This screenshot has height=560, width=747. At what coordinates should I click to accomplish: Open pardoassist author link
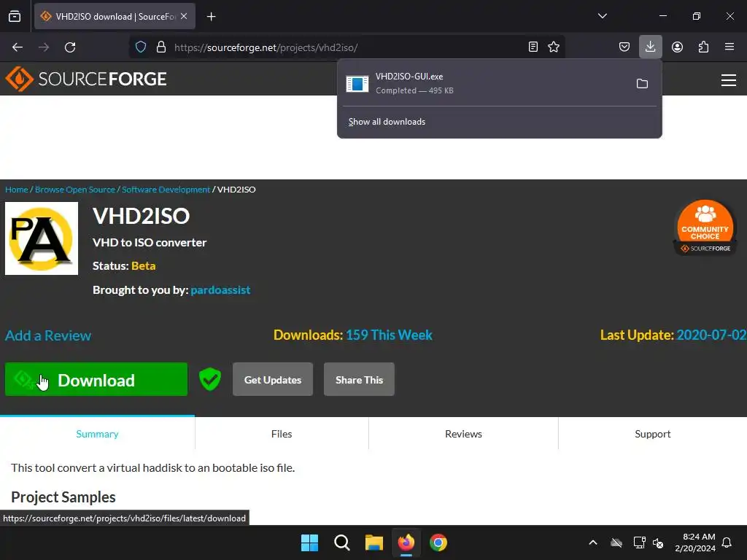tap(220, 290)
